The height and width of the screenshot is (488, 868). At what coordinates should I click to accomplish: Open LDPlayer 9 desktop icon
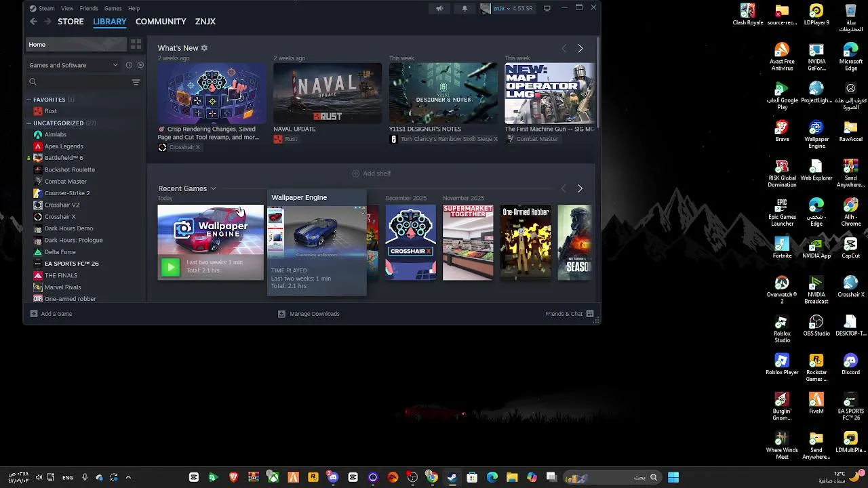816,15
